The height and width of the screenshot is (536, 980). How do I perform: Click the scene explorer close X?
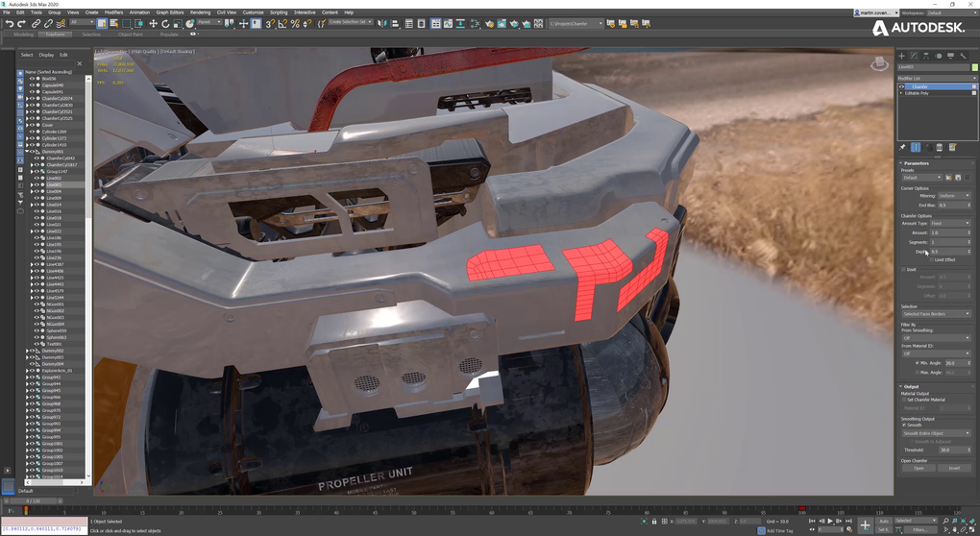point(80,63)
